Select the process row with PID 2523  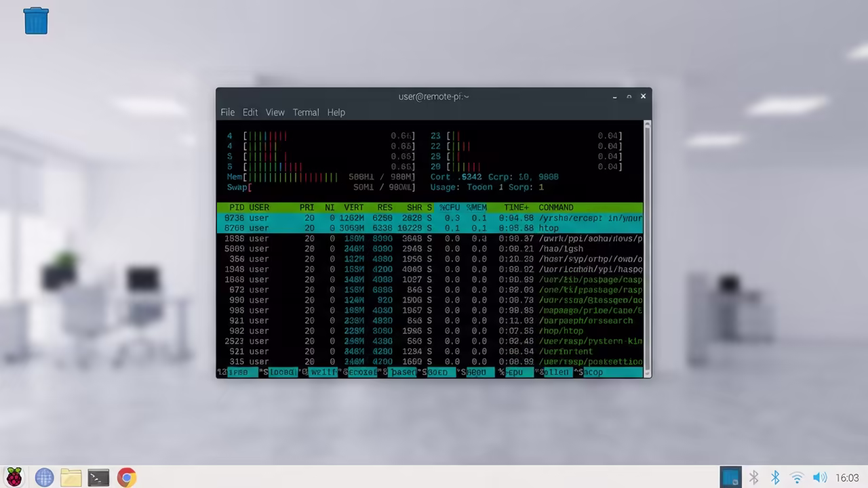[x=430, y=341]
